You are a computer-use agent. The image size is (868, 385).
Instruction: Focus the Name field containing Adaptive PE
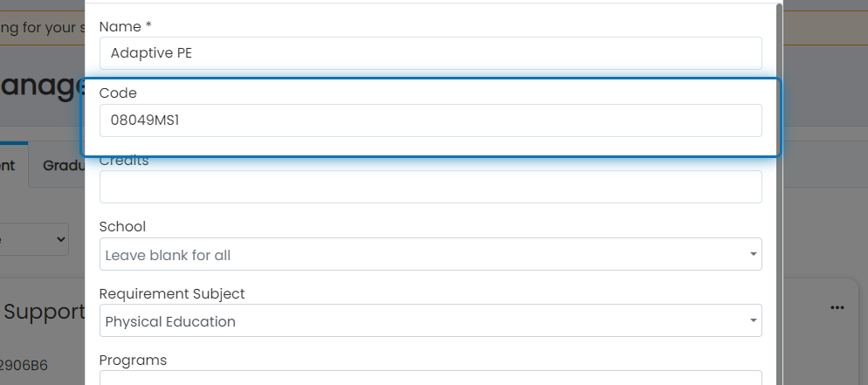pos(431,53)
